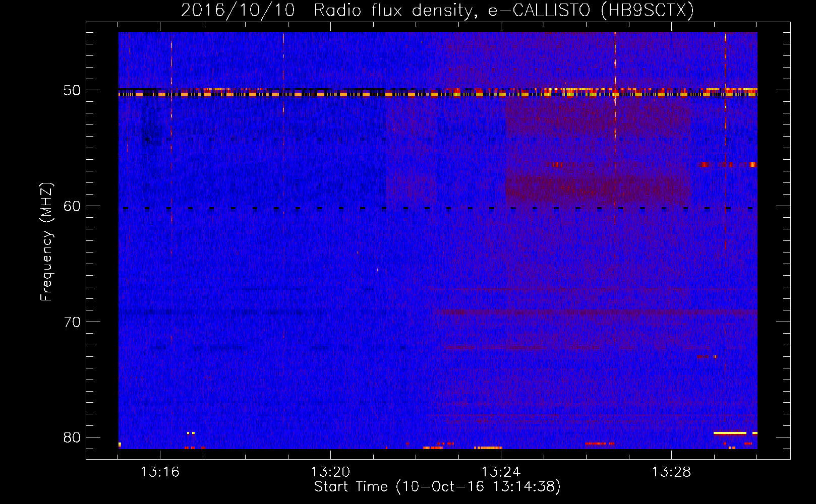The width and height of the screenshot is (816, 504).
Task: Click the 13:16 time tick label
Action: click(160, 472)
